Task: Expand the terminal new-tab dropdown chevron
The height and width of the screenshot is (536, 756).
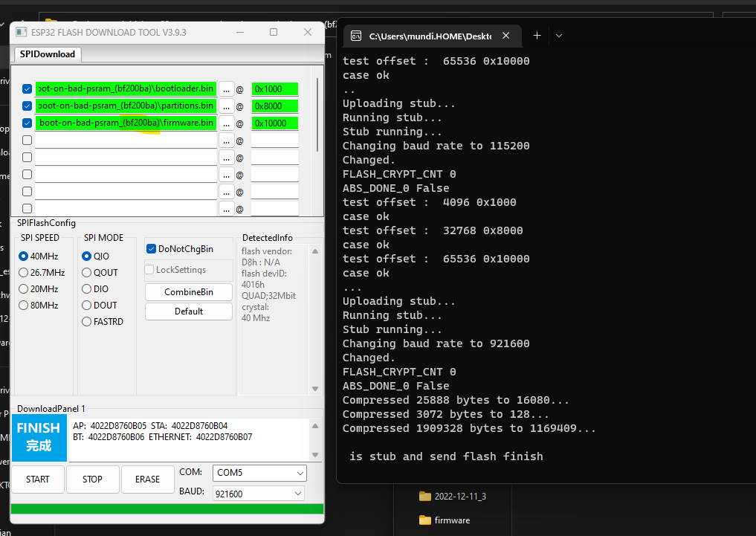Action: 559,36
